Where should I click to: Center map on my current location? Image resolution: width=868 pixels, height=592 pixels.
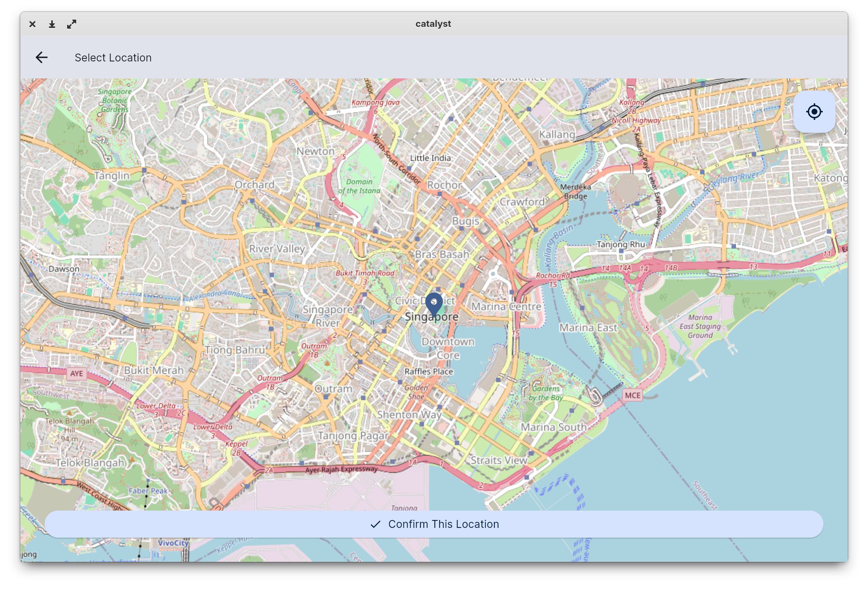pos(814,112)
